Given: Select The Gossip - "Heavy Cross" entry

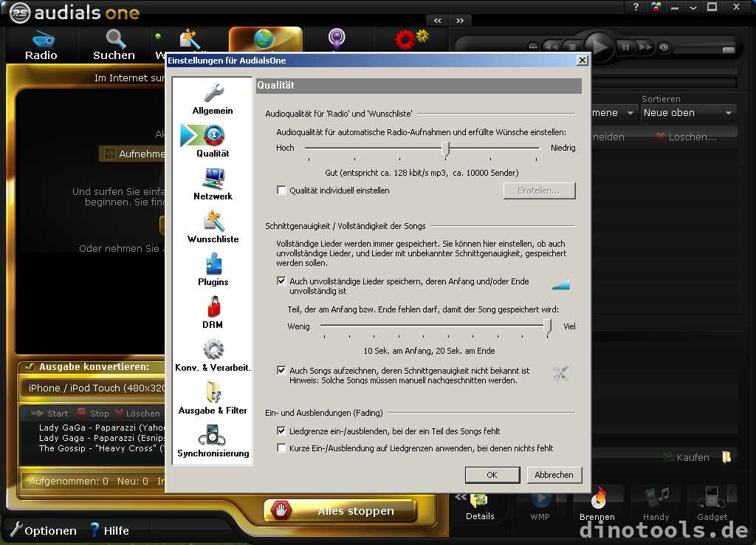Looking at the screenshot, I should coord(101,448).
